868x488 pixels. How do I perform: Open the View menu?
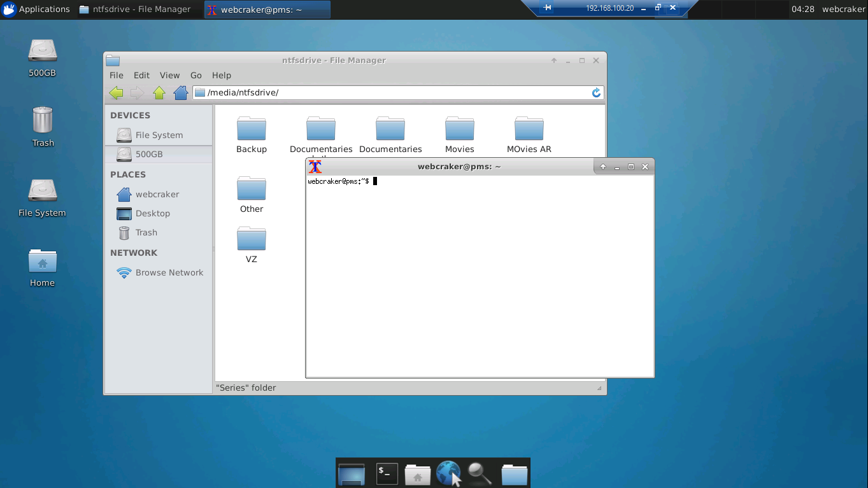point(169,75)
